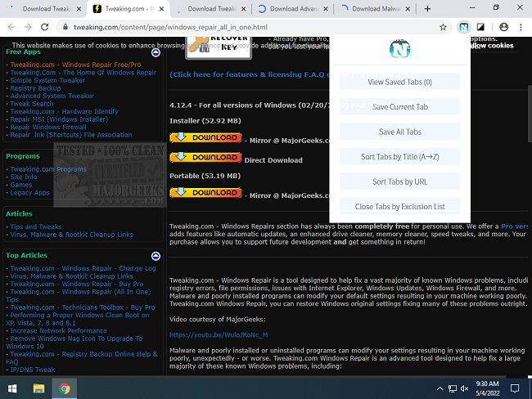Open the N tab manager extension icon
This screenshot has width=532, height=399.
463,27
